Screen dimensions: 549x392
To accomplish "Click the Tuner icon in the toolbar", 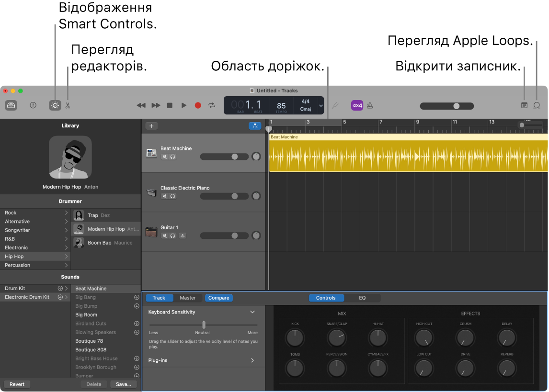I will click(335, 105).
